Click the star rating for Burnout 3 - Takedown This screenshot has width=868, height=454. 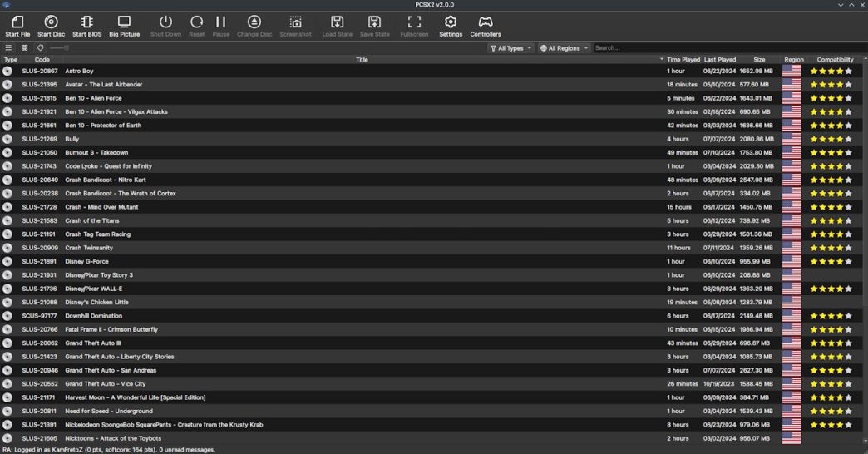click(831, 153)
